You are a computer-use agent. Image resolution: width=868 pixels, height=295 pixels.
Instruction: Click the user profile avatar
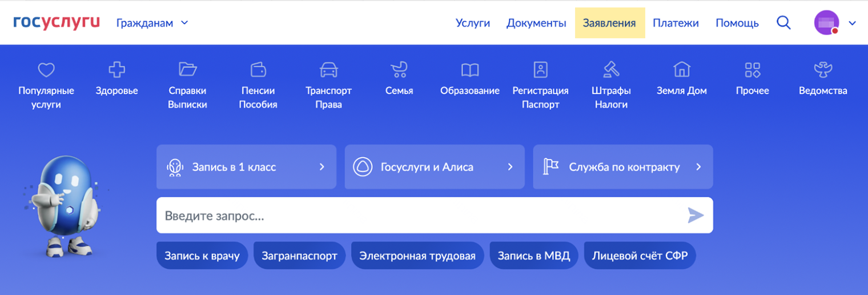point(826,23)
